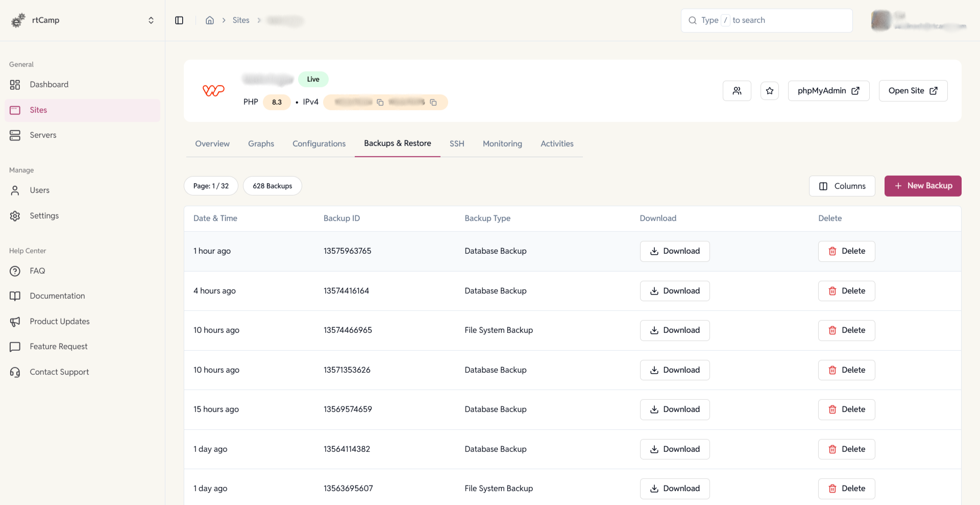
Task: Select Servers in the sidebar
Action: pyautogui.click(x=43, y=135)
